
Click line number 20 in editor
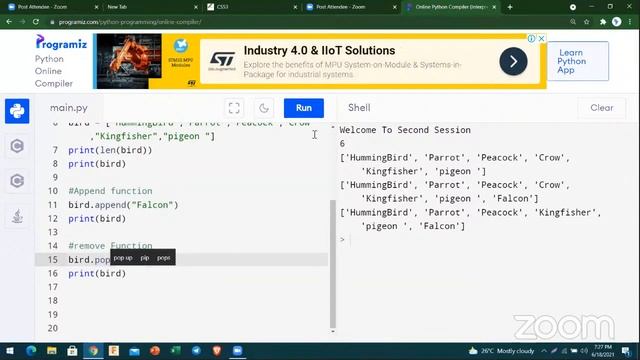tap(53, 328)
